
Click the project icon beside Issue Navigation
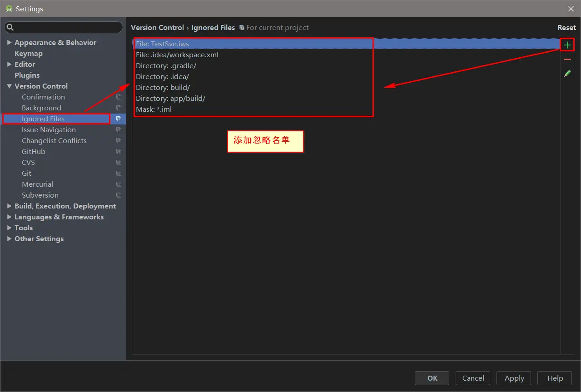click(x=119, y=130)
